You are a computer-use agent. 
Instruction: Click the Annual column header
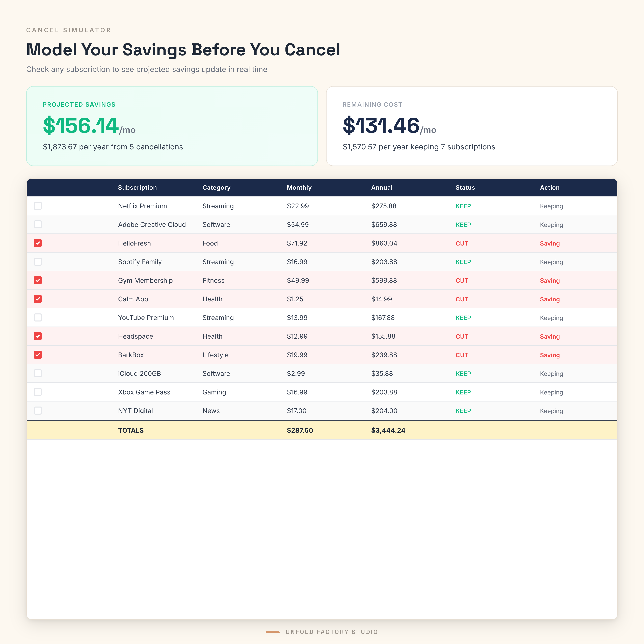tap(382, 188)
